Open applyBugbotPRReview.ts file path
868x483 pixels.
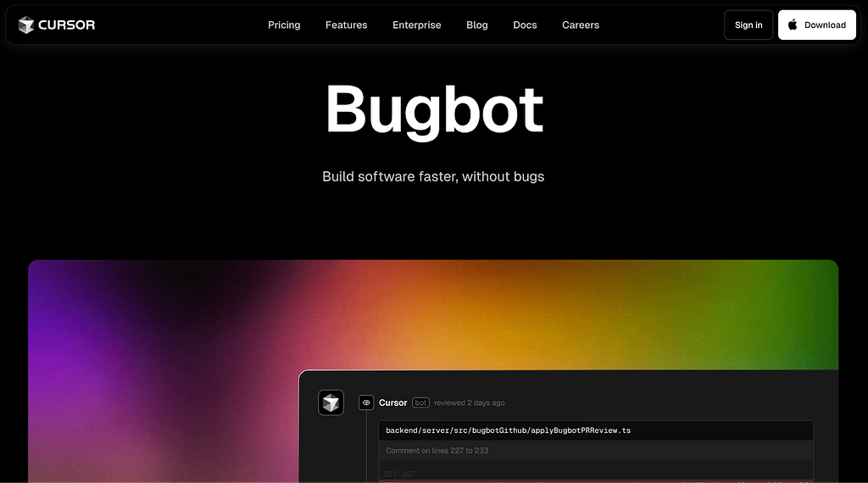(x=509, y=430)
